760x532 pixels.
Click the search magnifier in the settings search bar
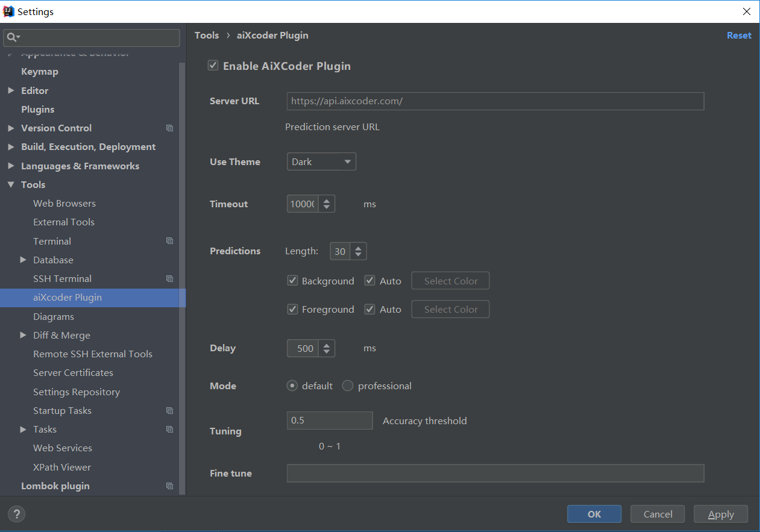pos(12,37)
